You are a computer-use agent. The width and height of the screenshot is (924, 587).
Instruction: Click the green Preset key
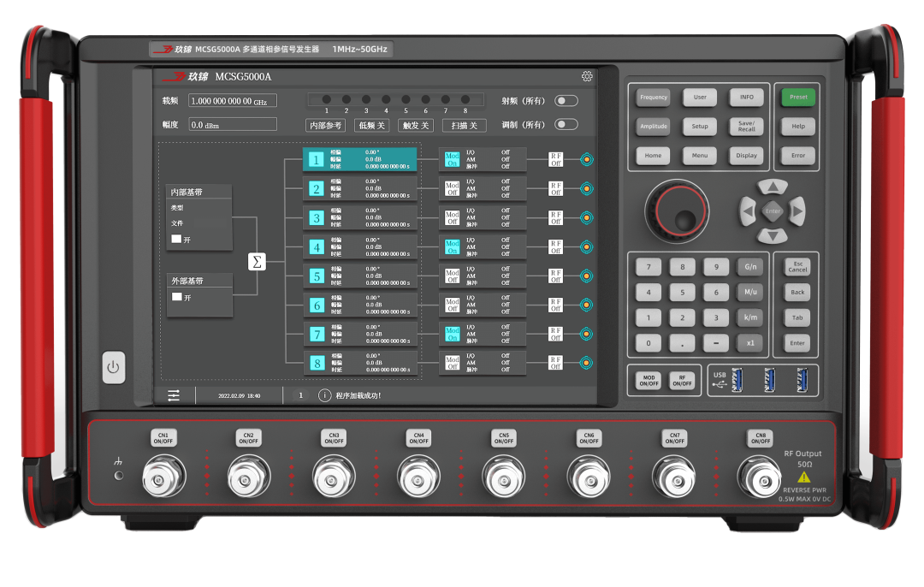[x=798, y=98]
